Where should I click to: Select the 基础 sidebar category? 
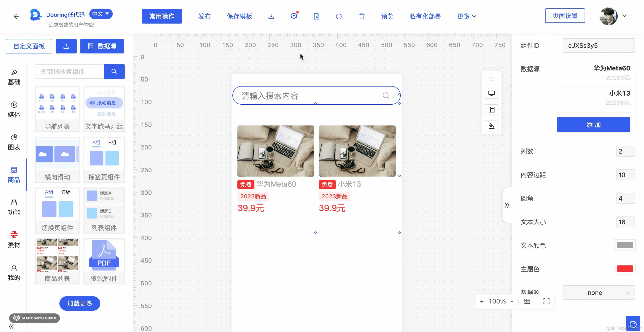click(x=14, y=77)
